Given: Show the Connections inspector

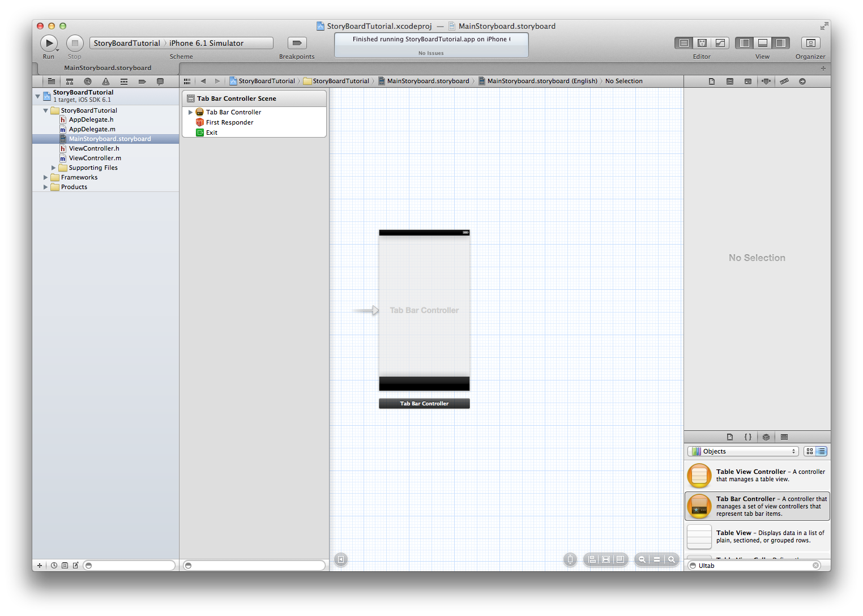Looking at the screenshot, I should (802, 82).
